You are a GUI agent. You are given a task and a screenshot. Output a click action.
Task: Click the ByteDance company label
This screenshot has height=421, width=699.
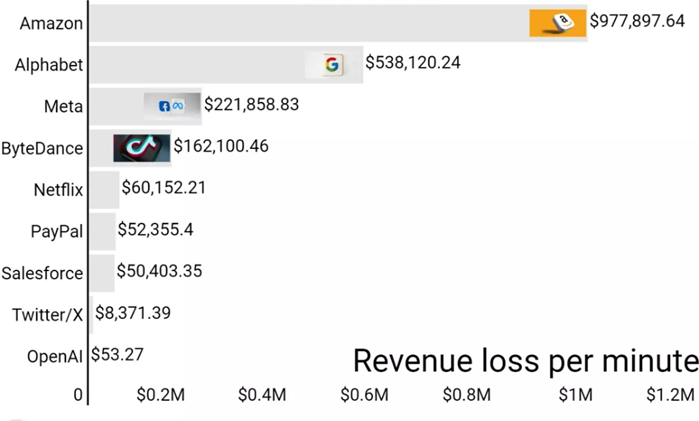[43, 148]
